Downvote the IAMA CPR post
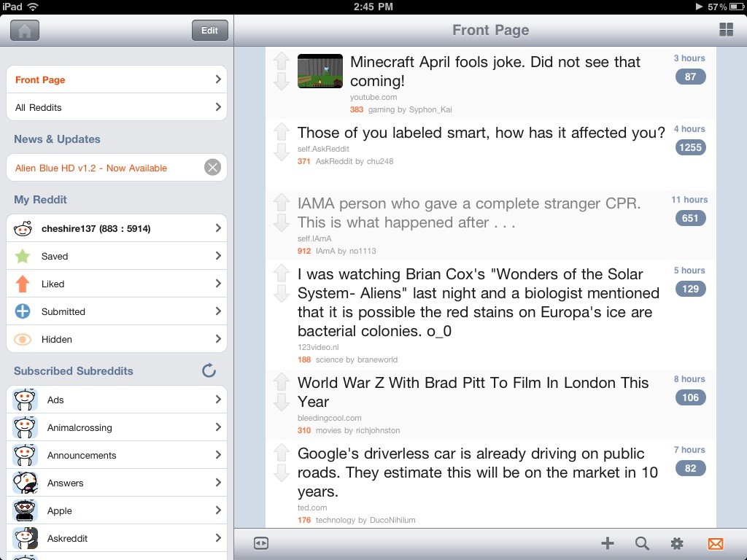Screen dimensions: 747x560 click(x=282, y=223)
